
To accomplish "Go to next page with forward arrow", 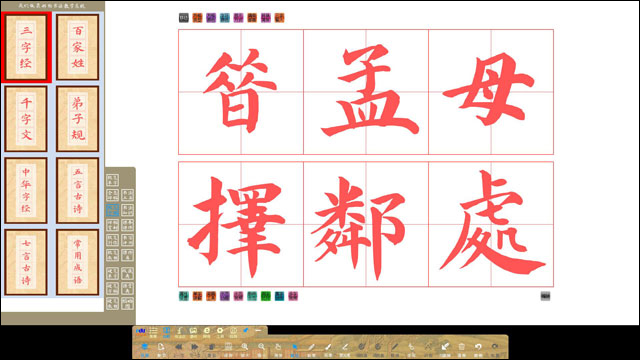I will 195,347.
